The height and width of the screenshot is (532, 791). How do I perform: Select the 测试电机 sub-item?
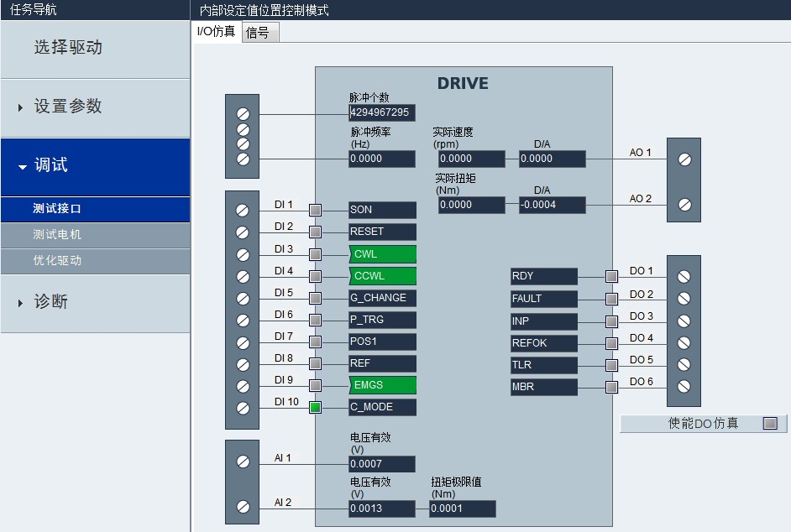95,235
